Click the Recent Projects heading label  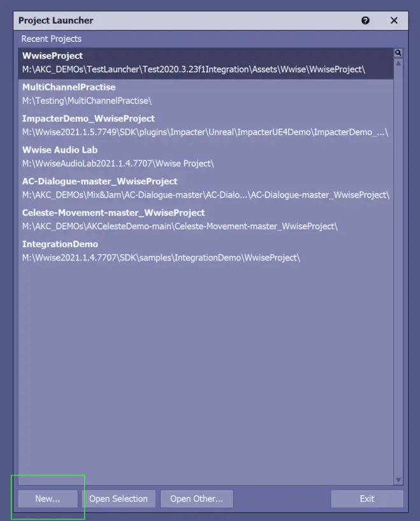click(x=52, y=39)
